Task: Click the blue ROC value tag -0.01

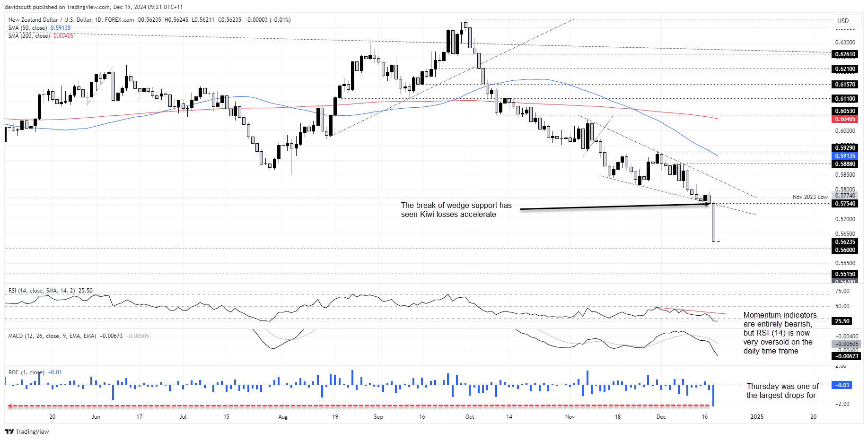Action: tap(842, 385)
